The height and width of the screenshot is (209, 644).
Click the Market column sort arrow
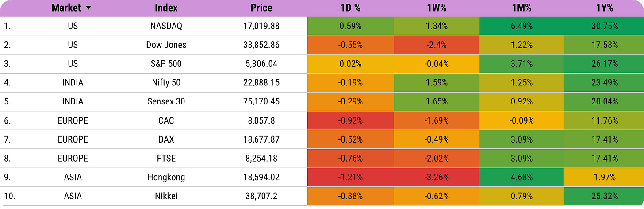(89, 8)
